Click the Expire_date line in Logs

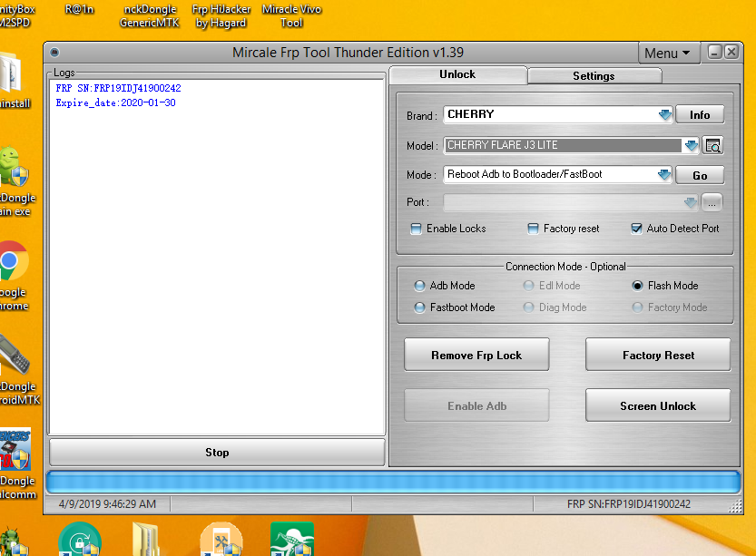(x=116, y=102)
